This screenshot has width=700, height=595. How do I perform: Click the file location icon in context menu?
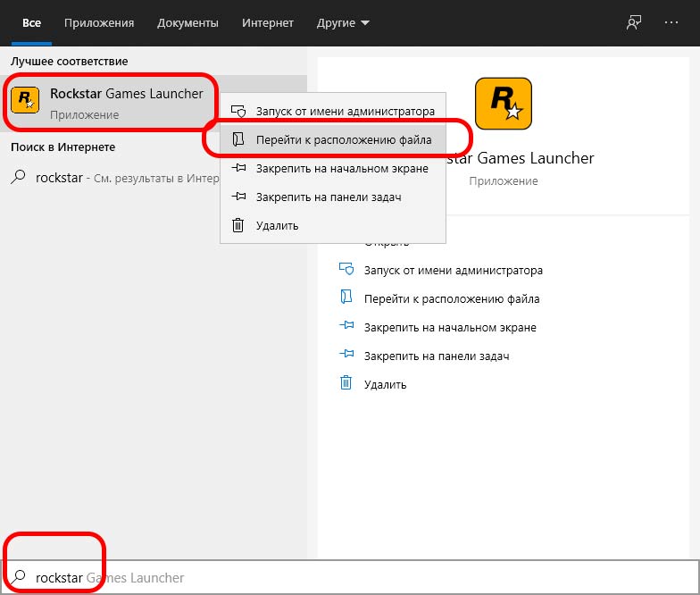point(237,139)
